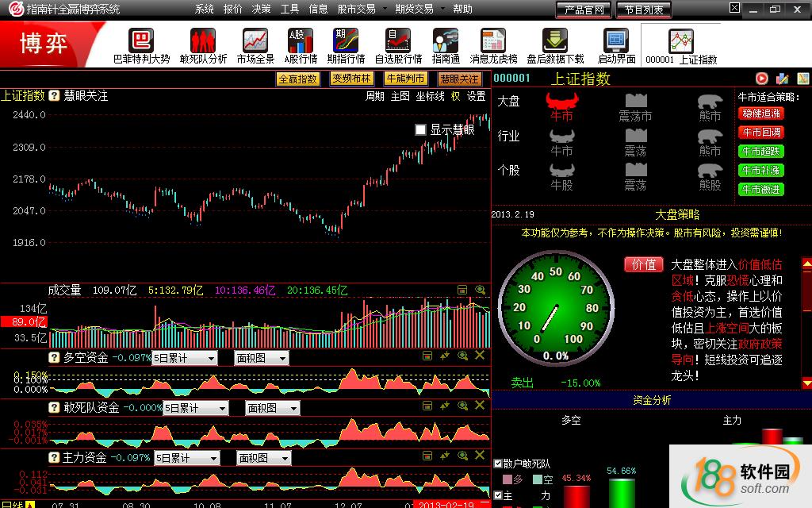812x508 pixels.
Task: Toggle checkbox beside 主力 legend row
Action: click(x=498, y=495)
